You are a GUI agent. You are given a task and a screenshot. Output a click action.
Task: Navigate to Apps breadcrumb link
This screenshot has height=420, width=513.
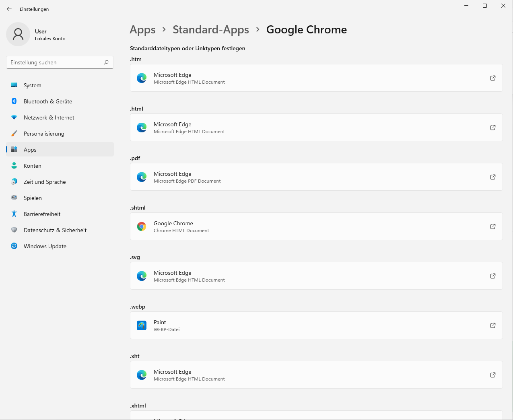point(142,30)
